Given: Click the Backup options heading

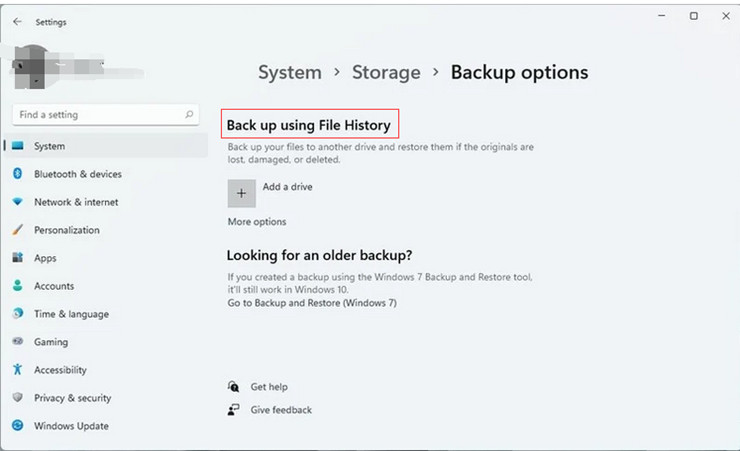Looking at the screenshot, I should click(x=519, y=73).
